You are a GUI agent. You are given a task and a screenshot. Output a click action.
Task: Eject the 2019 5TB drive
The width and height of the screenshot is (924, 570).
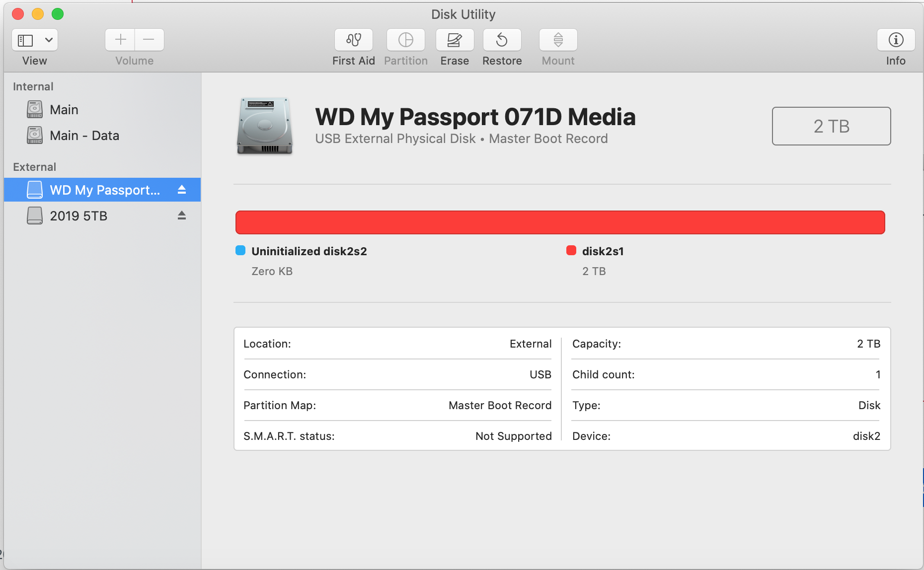point(182,215)
